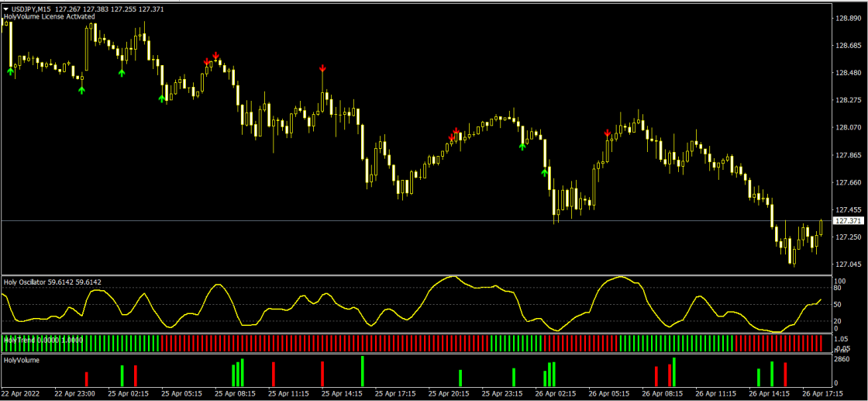Click the first green buy arrow at far left
This screenshot has height=401, width=868.
pyautogui.click(x=11, y=71)
